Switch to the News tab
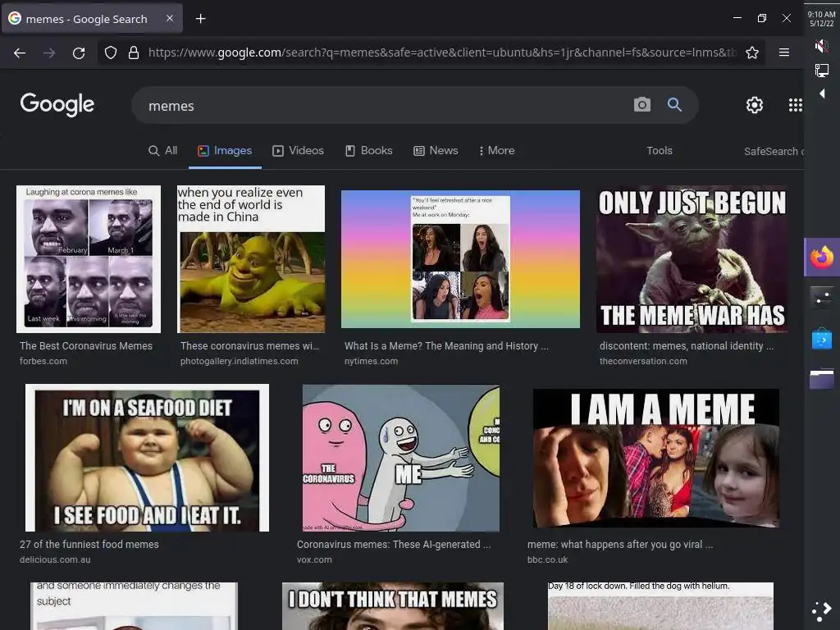840x630 pixels. point(436,151)
